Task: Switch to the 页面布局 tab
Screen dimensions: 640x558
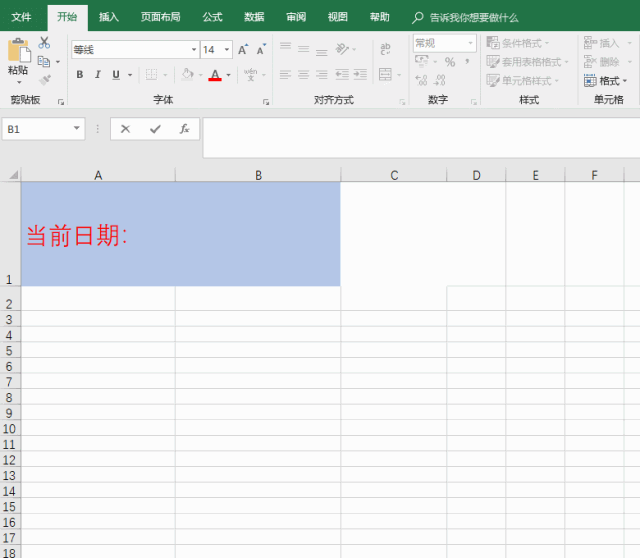Action: pyautogui.click(x=160, y=17)
